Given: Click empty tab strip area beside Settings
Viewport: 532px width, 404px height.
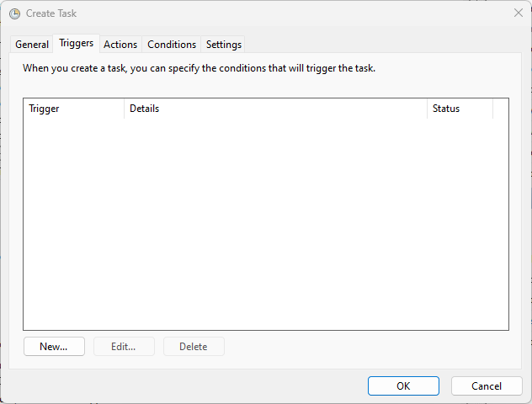Looking at the screenshot, I should point(381,44).
